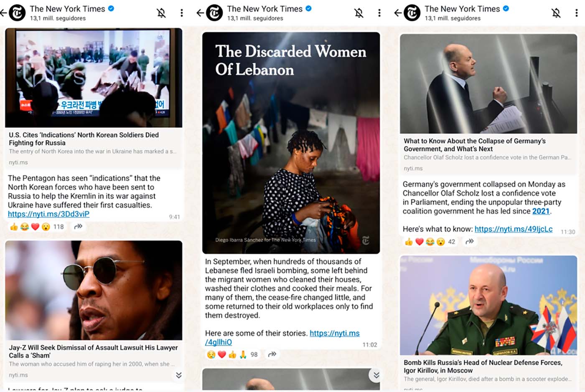Viewport: 585px width, 392px height.
Task: Open three-dot menu in middle channel header
Action: click(379, 13)
